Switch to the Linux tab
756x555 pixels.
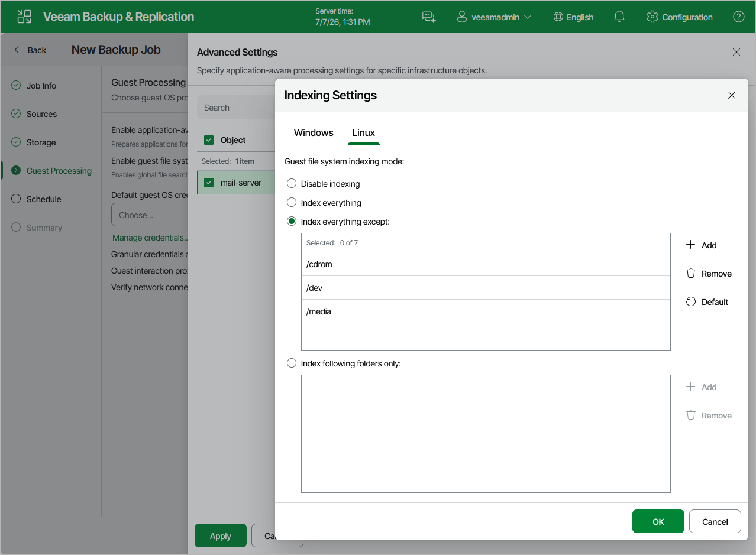[x=364, y=132]
